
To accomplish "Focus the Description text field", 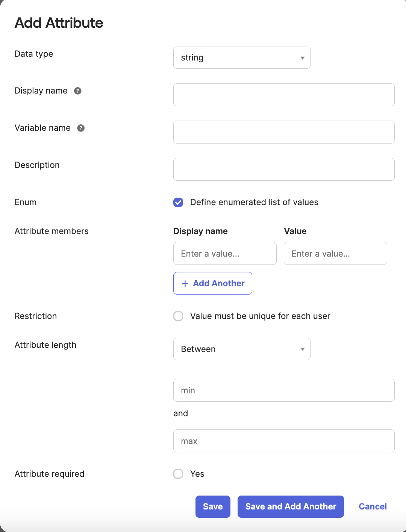I will click(284, 169).
